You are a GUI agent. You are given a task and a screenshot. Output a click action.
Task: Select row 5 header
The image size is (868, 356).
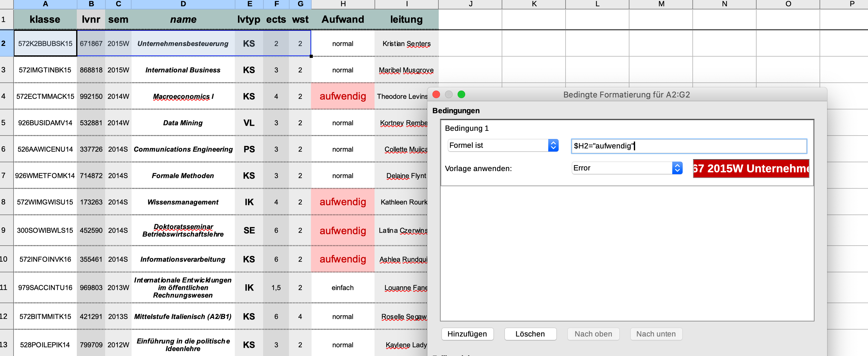pos(6,123)
